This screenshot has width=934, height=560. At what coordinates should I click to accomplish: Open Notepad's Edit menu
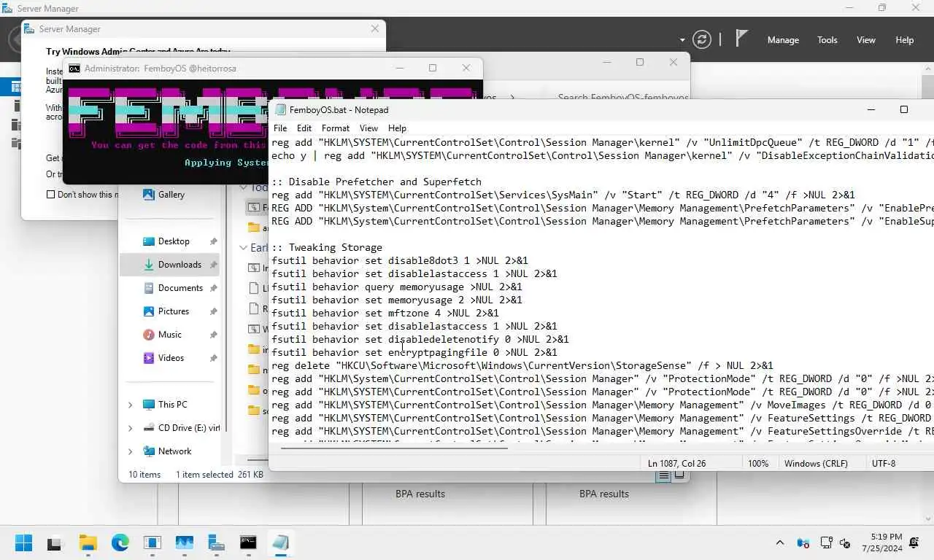tap(304, 128)
